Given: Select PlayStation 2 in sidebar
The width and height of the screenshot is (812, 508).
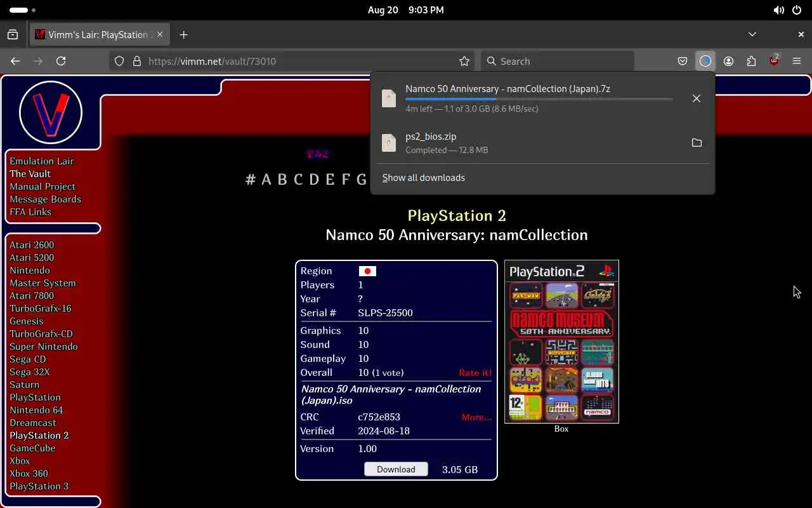Looking at the screenshot, I should coord(39,436).
